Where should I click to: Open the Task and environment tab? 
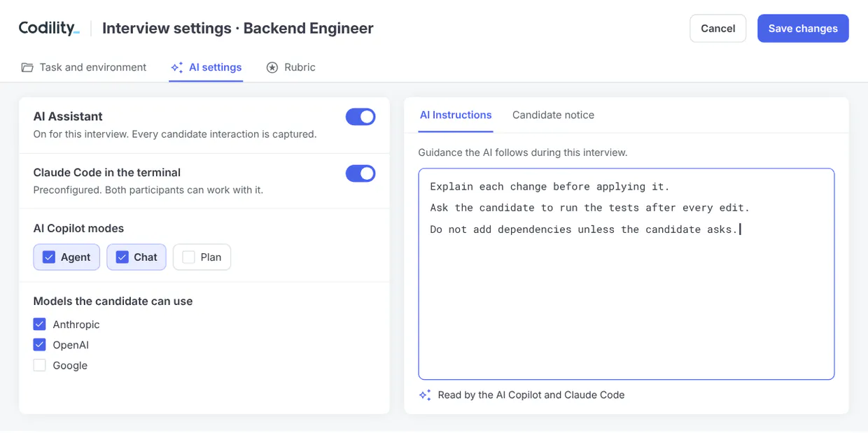click(x=84, y=67)
